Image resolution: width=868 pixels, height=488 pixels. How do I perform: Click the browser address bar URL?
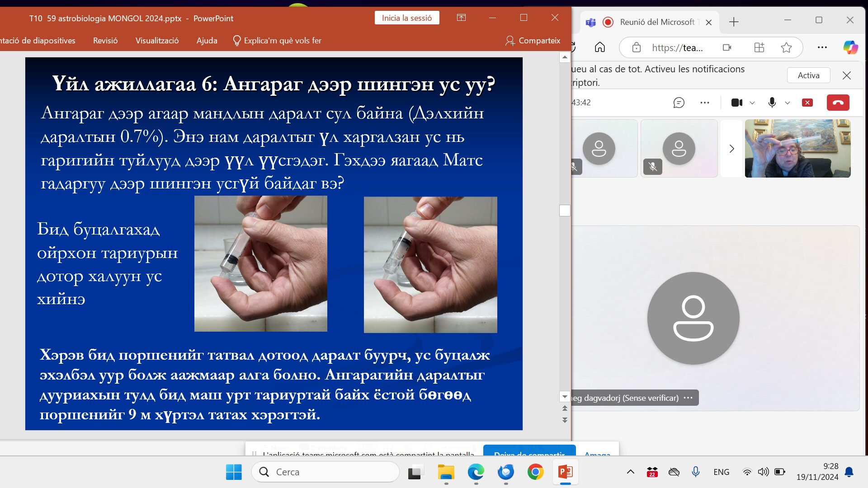tap(677, 47)
